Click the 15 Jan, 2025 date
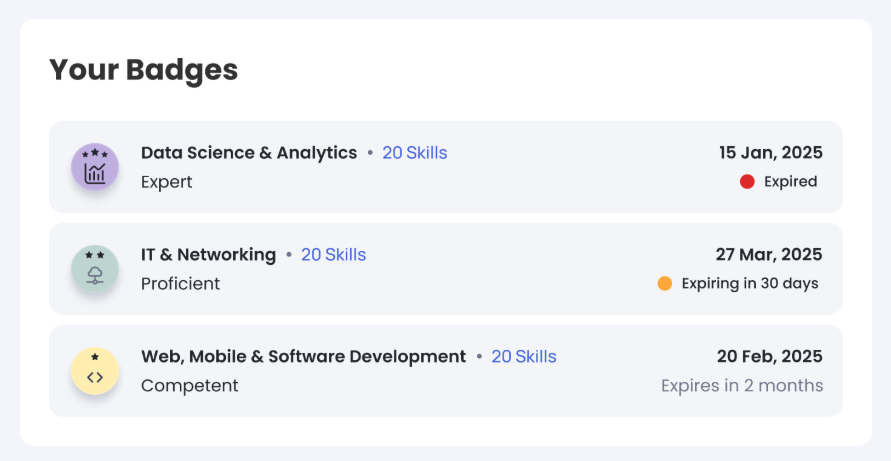The width and height of the screenshot is (891, 461). tap(770, 153)
